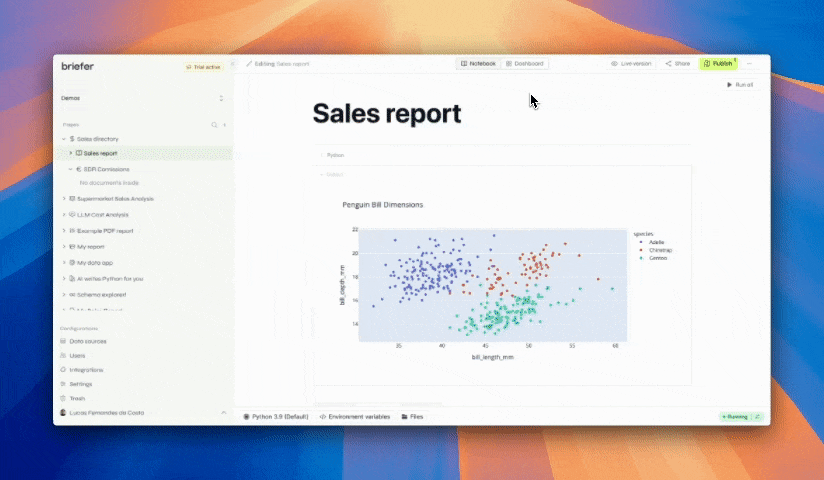The width and height of the screenshot is (824, 480).
Task: Expand the Sales report page arrow
Action: (x=71, y=153)
